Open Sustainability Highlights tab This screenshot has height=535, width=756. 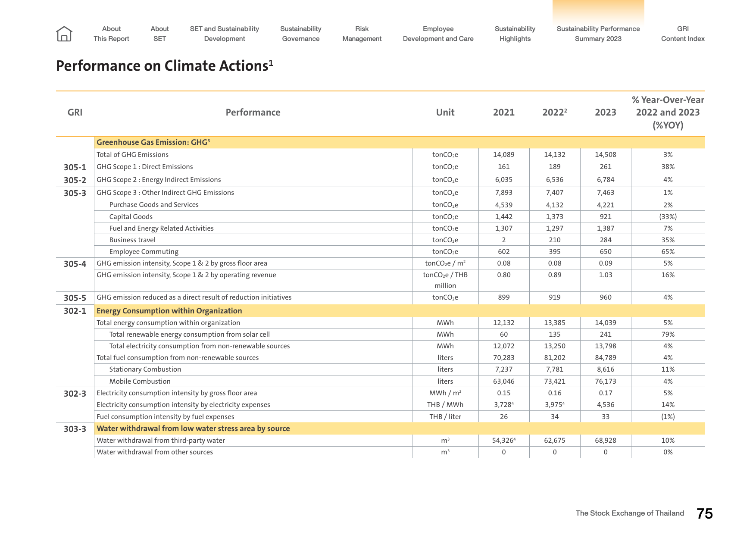pos(515,34)
